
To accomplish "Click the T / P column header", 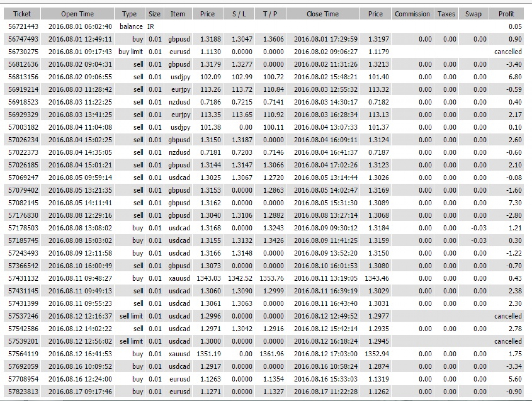I will (x=270, y=14).
